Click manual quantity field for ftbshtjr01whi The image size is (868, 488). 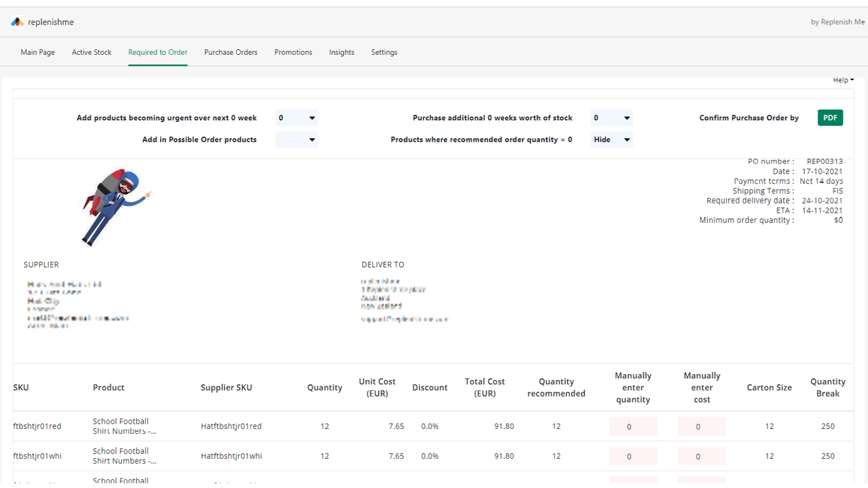click(633, 456)
